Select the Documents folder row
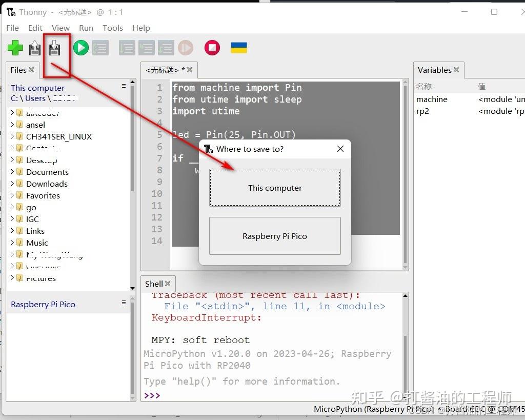This screenshot has height=420, width=525. click(x=69, y=172)
